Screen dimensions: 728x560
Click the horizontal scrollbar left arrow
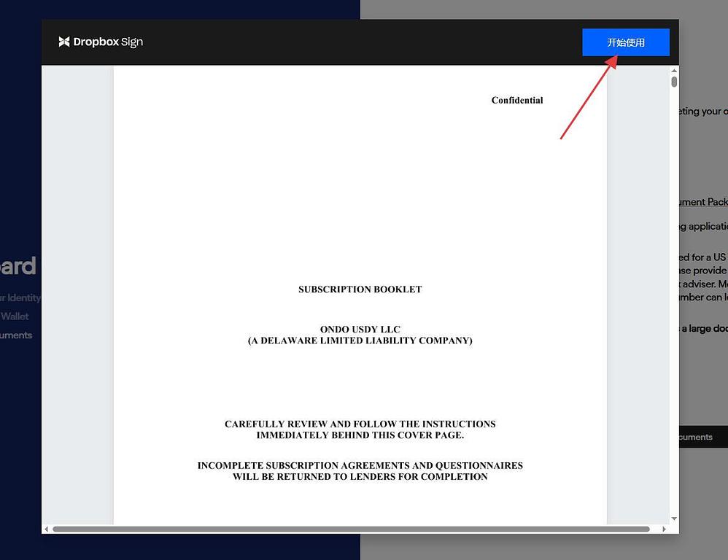tap(47, 529)
